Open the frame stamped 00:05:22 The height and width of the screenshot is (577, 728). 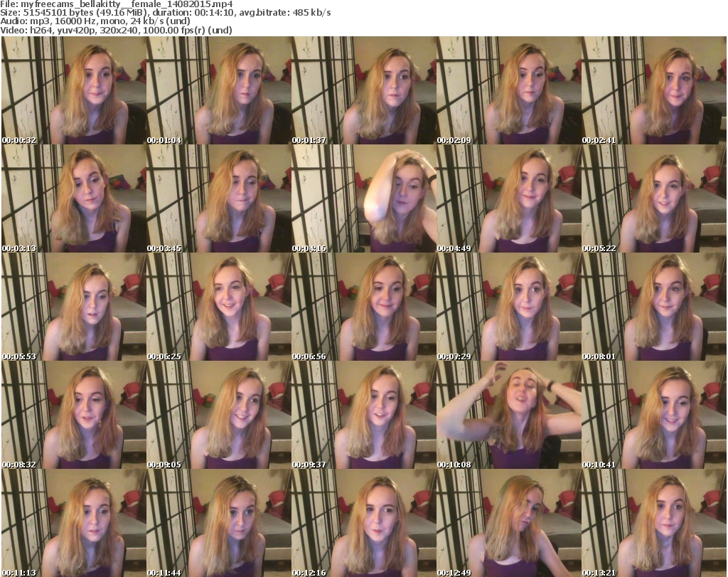tap(654, 198)
